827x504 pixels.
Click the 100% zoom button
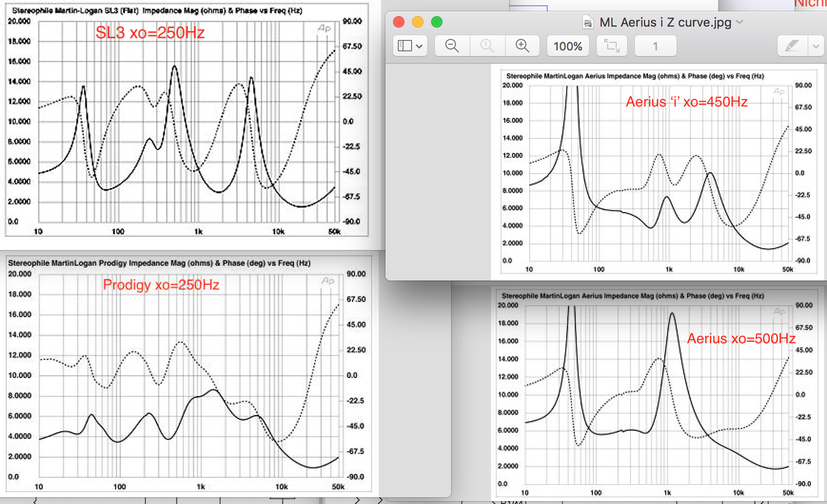[568, 46]
